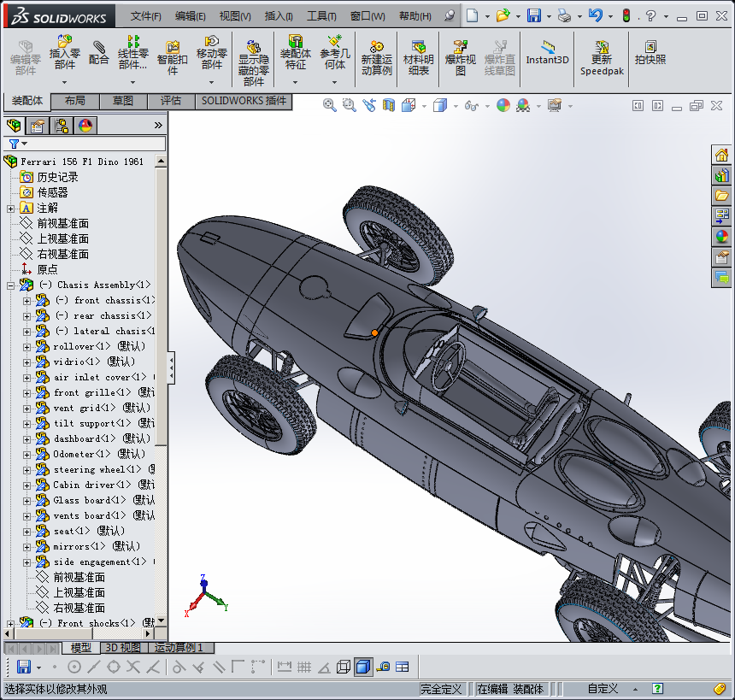Select the Mate paperclip tool
The height and width of the screenshot is (700, 735).
tap(98, 53)
